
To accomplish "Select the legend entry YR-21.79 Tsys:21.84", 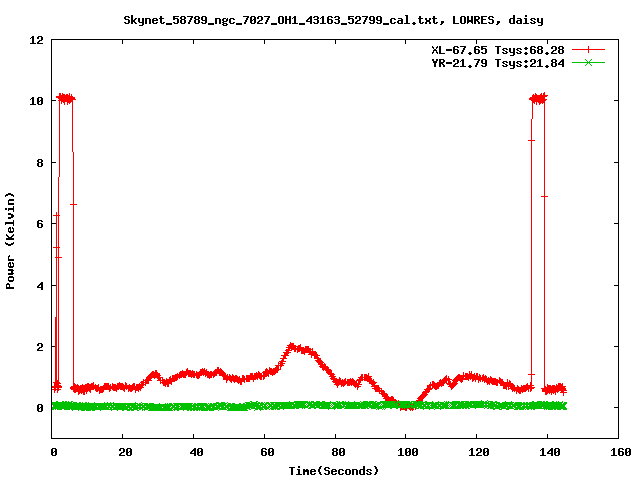I will point(498,63).
